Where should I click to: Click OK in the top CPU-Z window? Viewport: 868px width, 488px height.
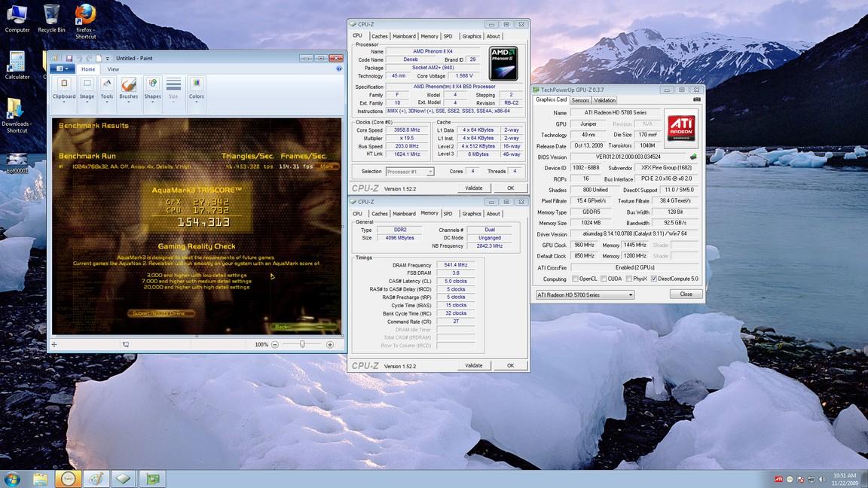coord(510,188)
